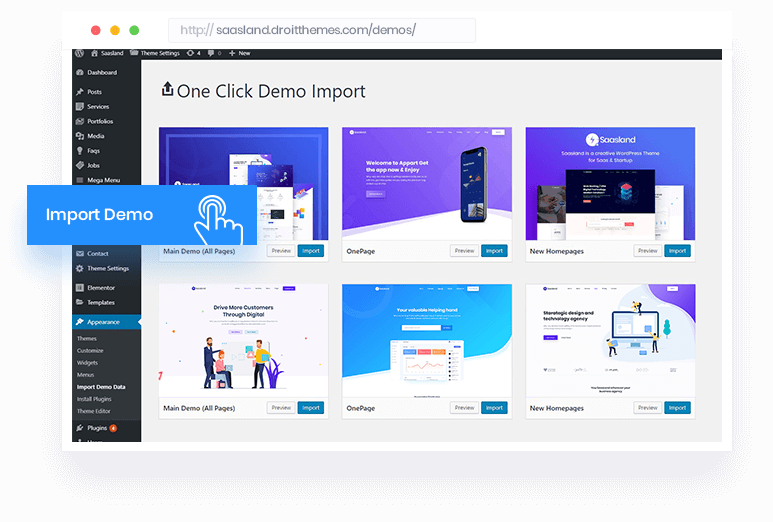Image resolution: width=773 pixels, height=522 pixels.
Task: Click the updates icon showing 4
Action: coord(194,53)
